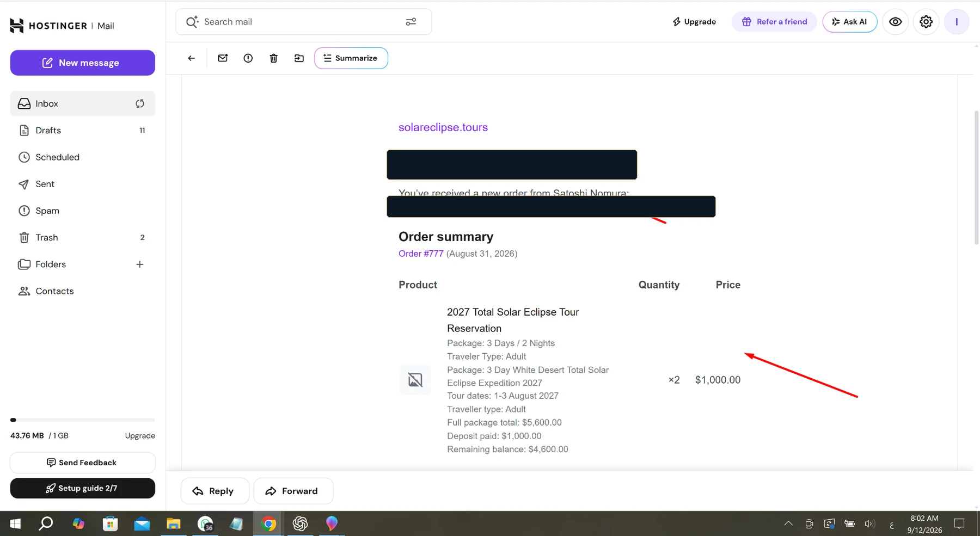
Task: Show hidden system tray icons
Action: 788,523
